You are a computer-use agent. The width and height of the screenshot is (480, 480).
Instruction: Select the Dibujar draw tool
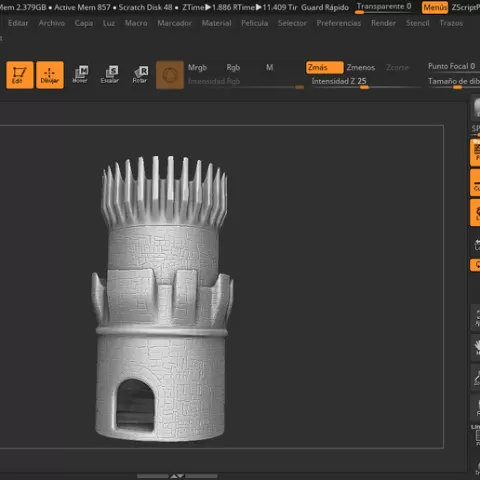pos(50,75)
